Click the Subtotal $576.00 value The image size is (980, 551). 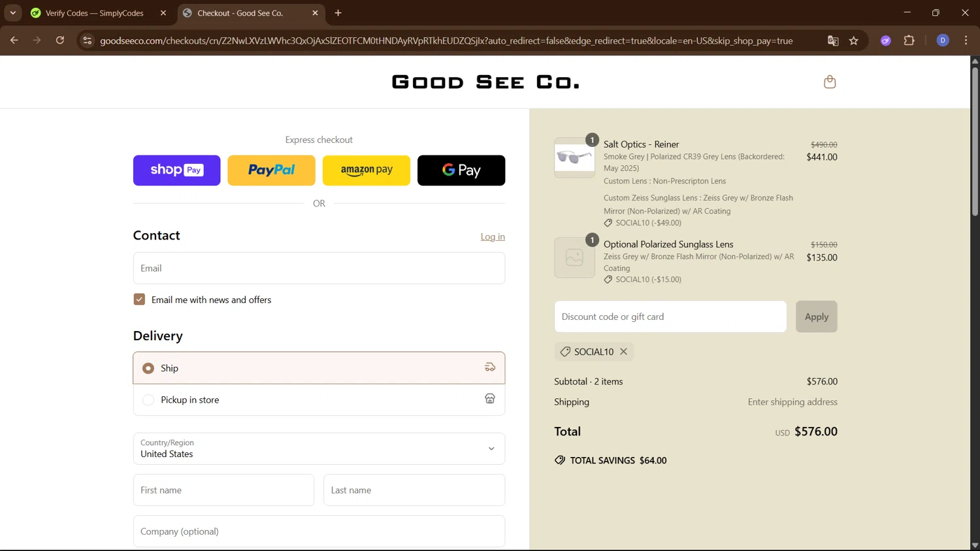point(822,381)
